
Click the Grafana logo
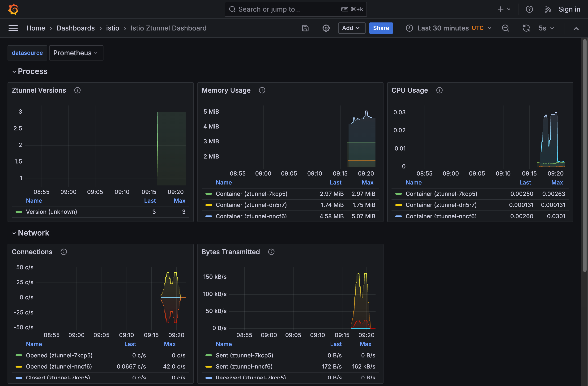point(13,9)
